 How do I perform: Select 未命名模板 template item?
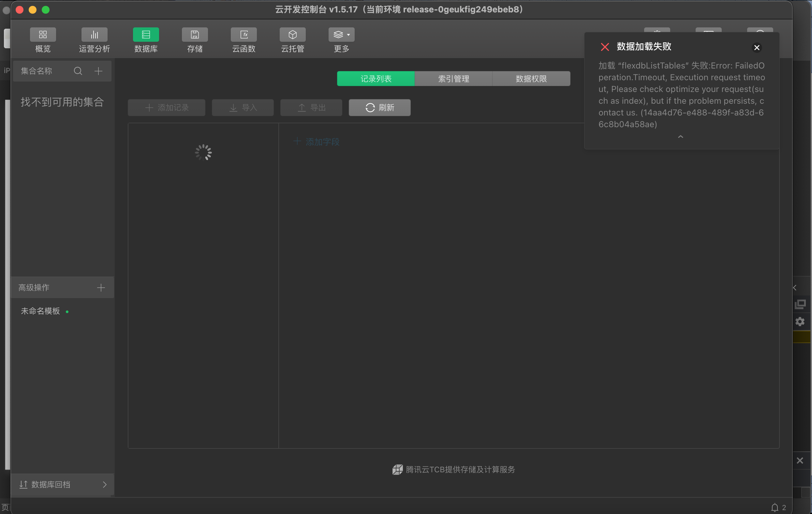click(x=40, y=311)
